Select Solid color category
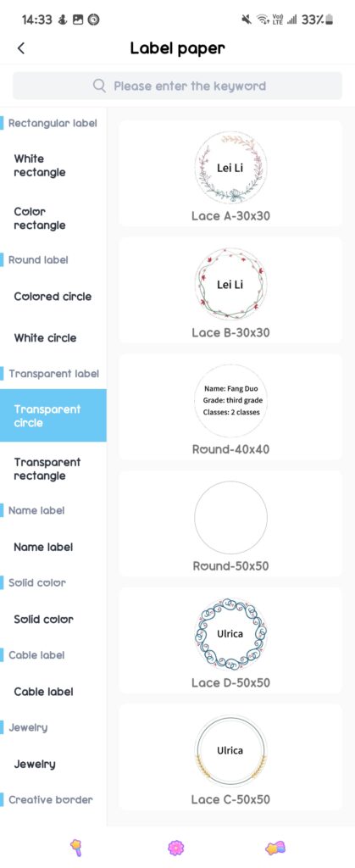The width and height of the screenshot is (355, 868). point(53,620)
